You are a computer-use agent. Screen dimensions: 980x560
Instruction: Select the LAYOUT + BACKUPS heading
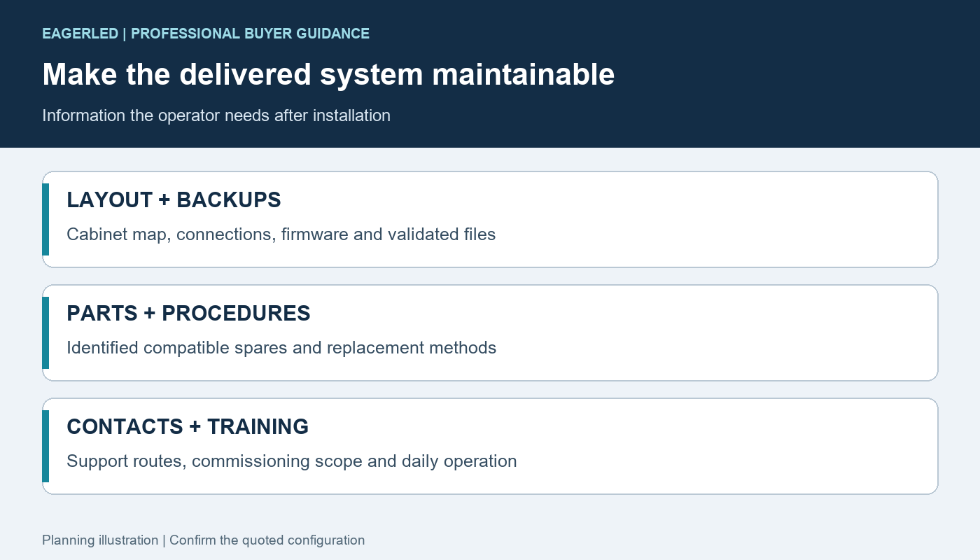click(x=174, y=200)
